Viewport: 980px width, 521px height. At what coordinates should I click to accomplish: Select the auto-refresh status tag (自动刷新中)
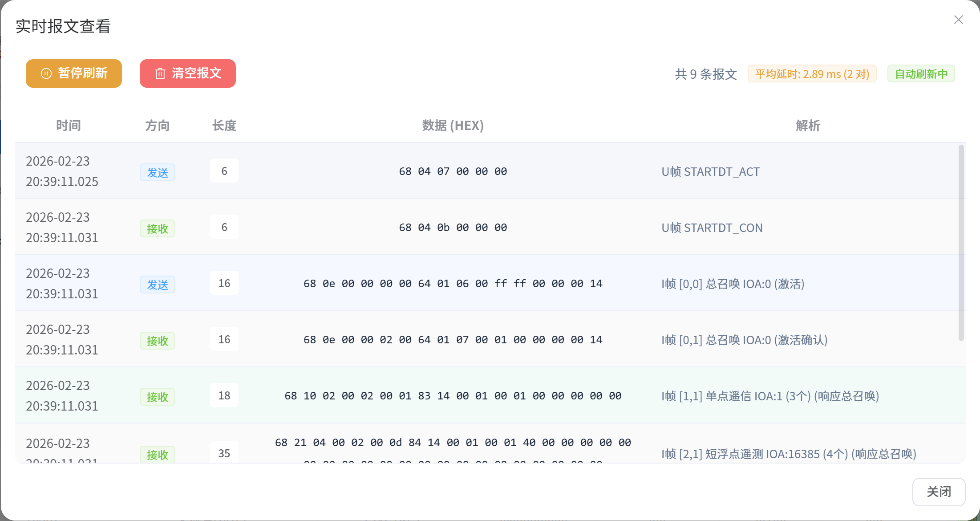click(921, 74)
